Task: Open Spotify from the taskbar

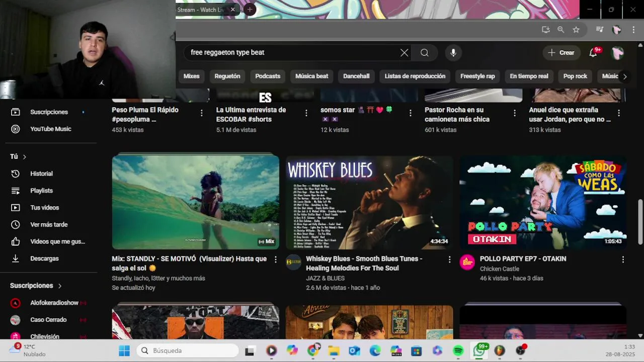Action: coord(458,351)
